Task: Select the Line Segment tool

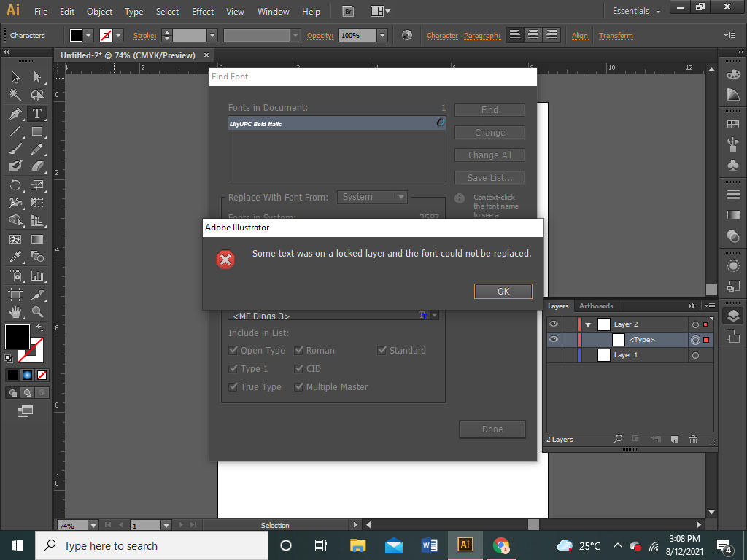Action: (15, 131)
